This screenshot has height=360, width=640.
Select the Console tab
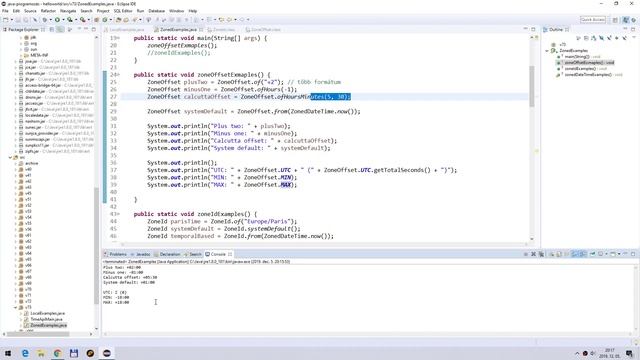tap(218, 254)
